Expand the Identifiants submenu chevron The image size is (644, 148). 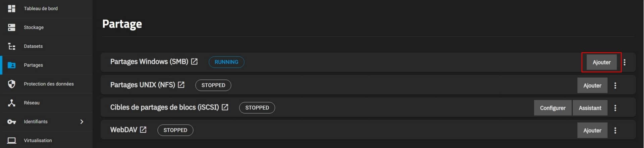click(82, 121)
